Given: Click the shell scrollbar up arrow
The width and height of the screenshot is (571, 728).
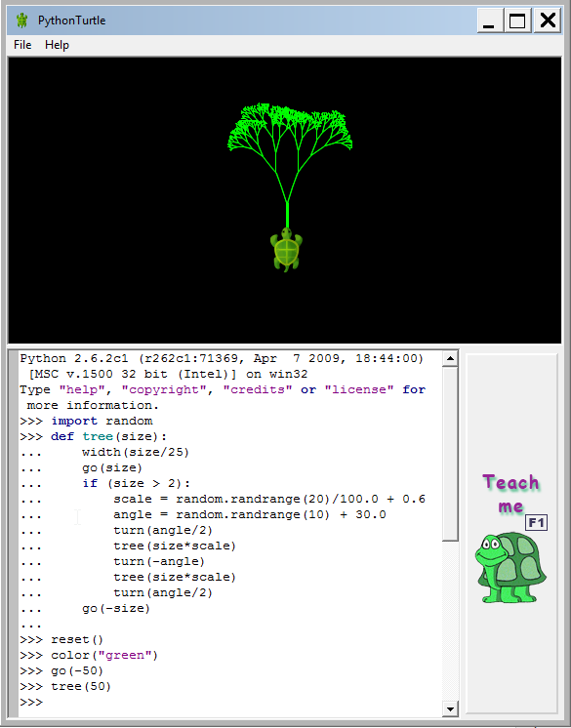Looking at the screenshot, I should 450,358.
